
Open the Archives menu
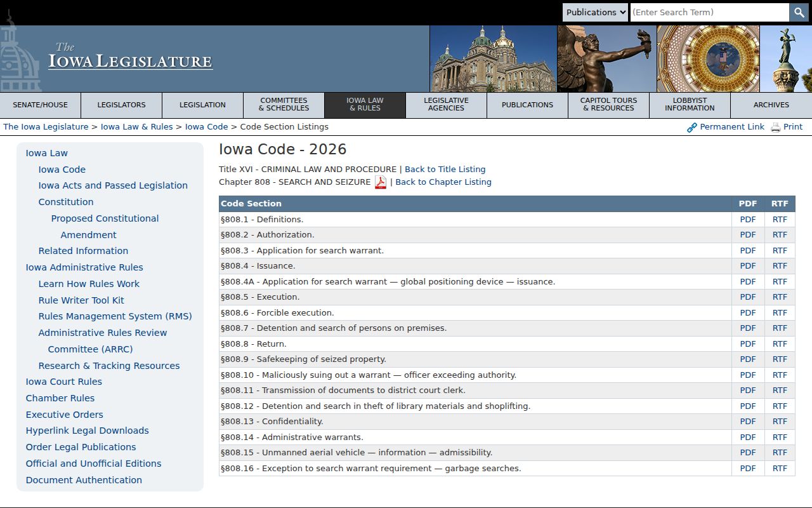[x=771, y=105]
